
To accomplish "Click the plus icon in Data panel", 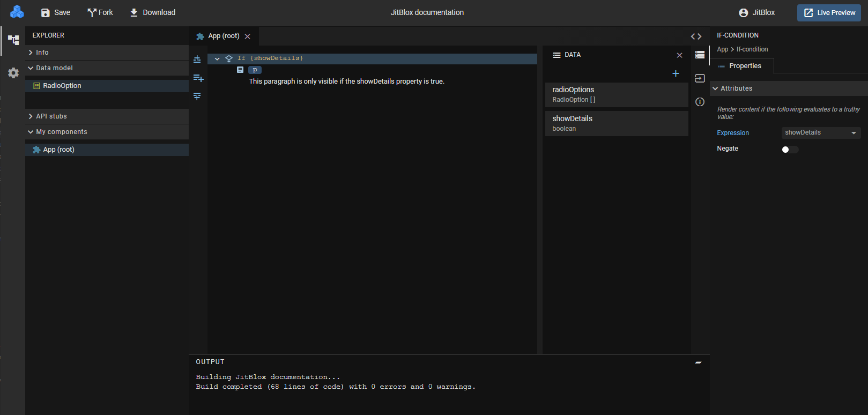I will [x=676, y=73].
